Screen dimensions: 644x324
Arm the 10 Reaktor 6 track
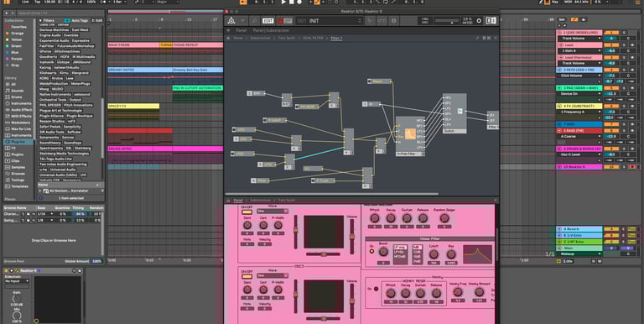[632, 167]
